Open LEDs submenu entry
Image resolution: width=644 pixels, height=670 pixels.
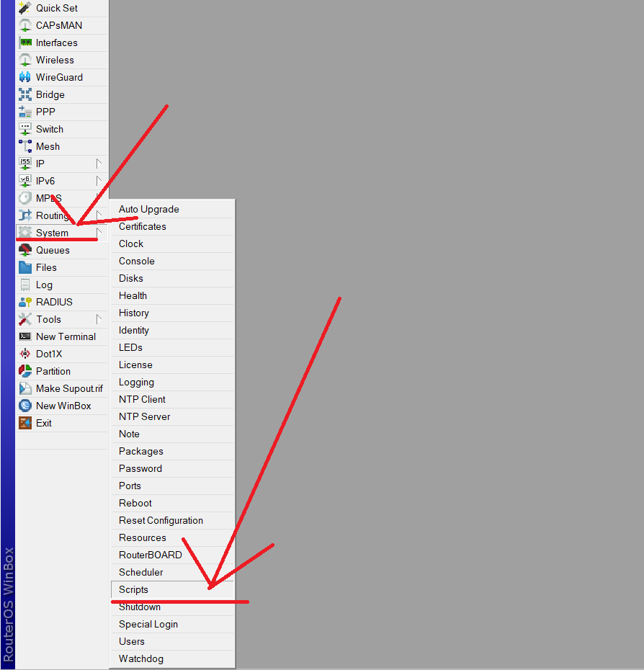tap(173, 348)
